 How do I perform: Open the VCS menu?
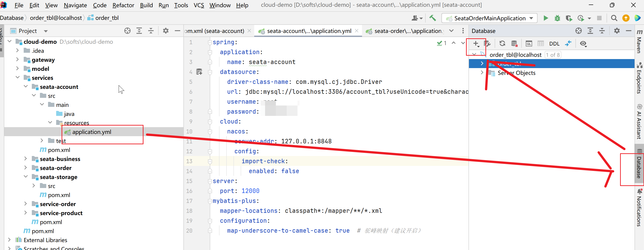[x=199, y=5]
